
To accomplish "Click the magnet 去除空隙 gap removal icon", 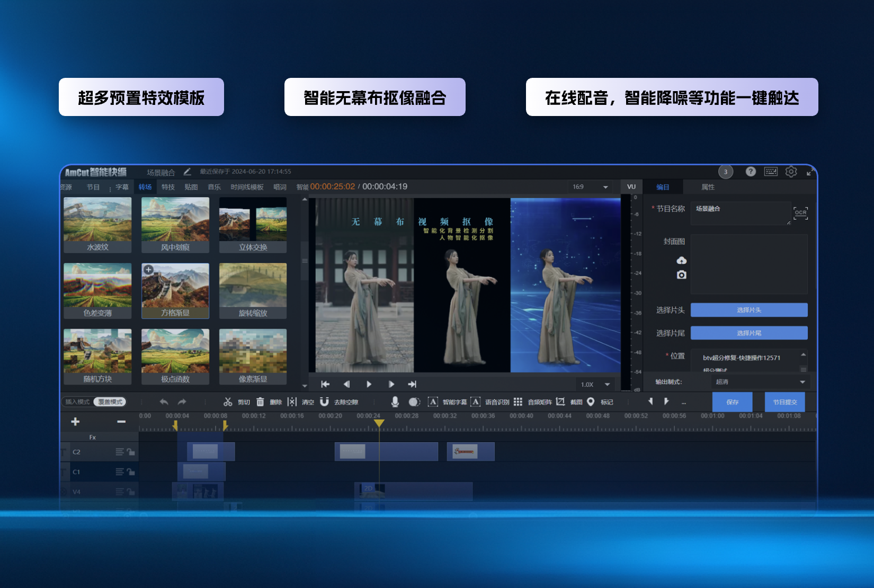I will (x=324, y=402).
